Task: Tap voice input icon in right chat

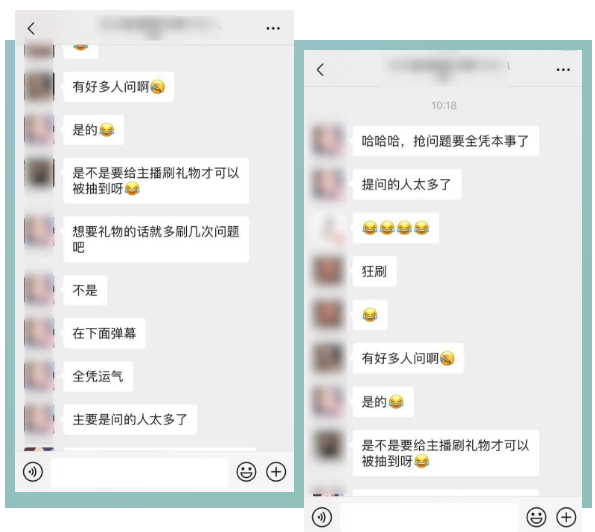Action: click(322, 517)
